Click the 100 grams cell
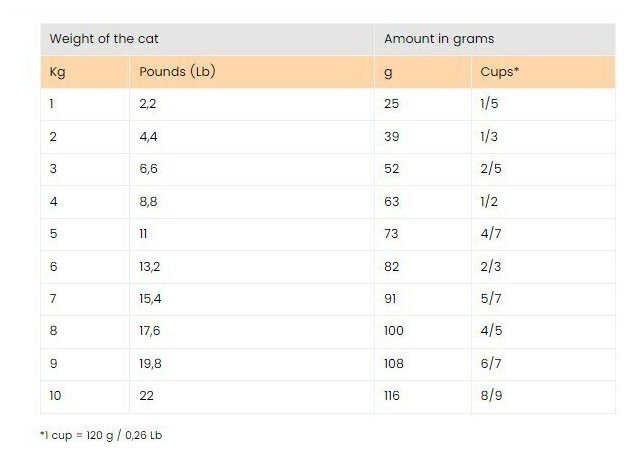The height and width of the screenshot is (453, 632). 394,331
